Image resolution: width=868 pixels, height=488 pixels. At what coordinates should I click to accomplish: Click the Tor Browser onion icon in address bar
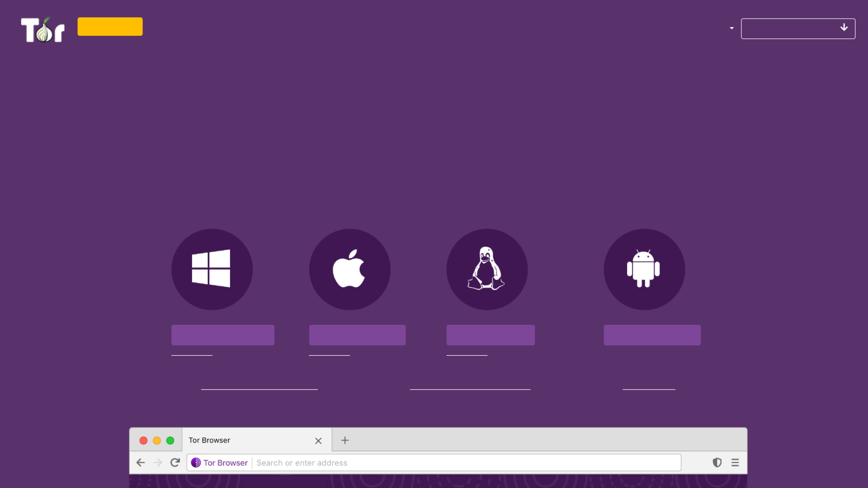196,462
